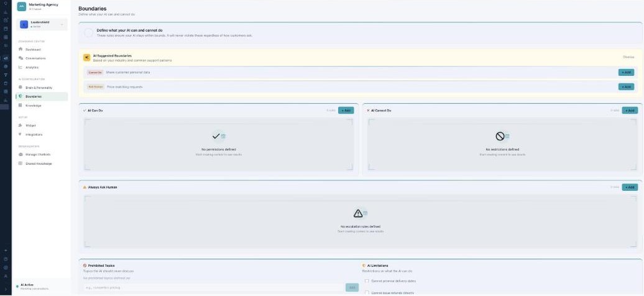This screenshot has height=296, width=644.
Task: Click the megaphone icon in the dark rail
Action: 6,58
